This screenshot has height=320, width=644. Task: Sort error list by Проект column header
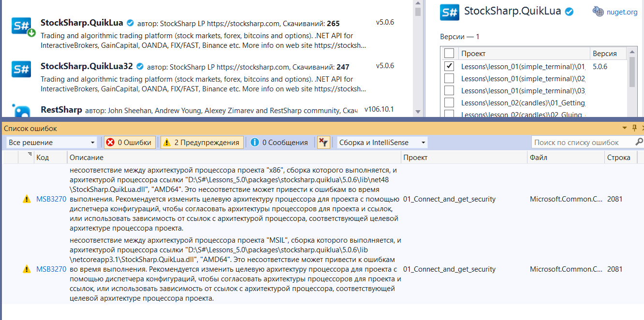pyautogui.click(x=464, y=157)
